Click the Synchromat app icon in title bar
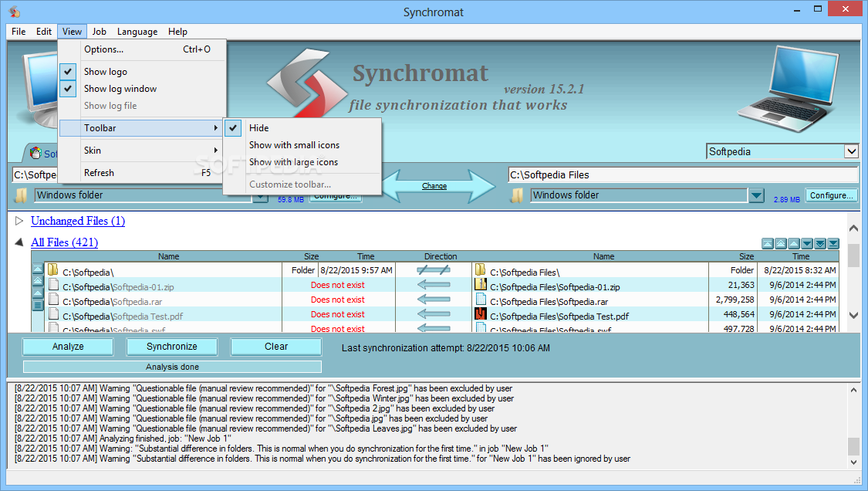868x491 pixels. pyautogui.click(x=15, y=11)
